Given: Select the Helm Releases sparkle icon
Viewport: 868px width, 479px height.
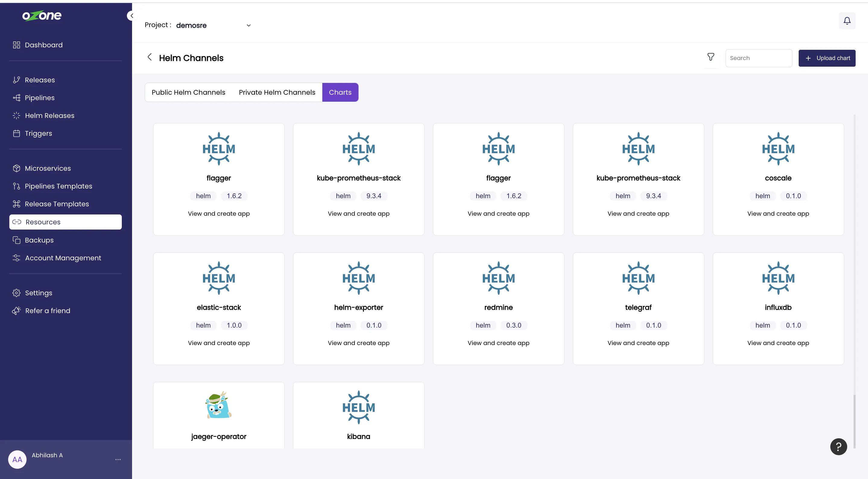Looking at the screenshot, I should pos(17,116).
